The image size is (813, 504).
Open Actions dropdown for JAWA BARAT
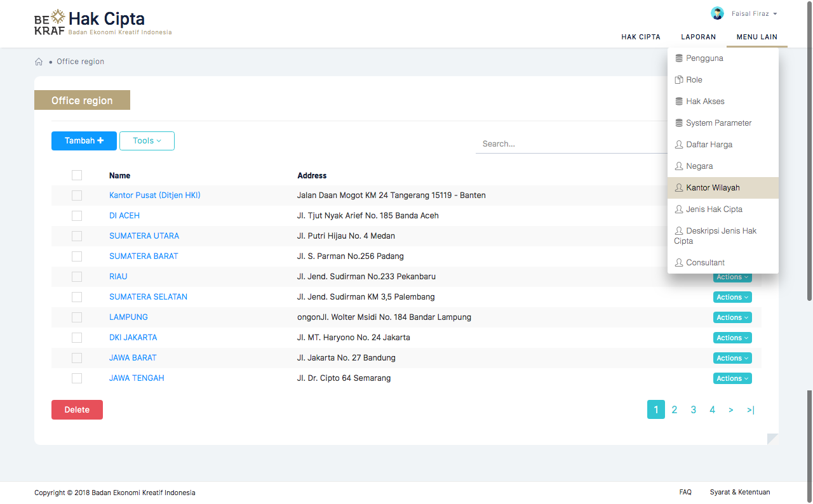pos(732,358)
